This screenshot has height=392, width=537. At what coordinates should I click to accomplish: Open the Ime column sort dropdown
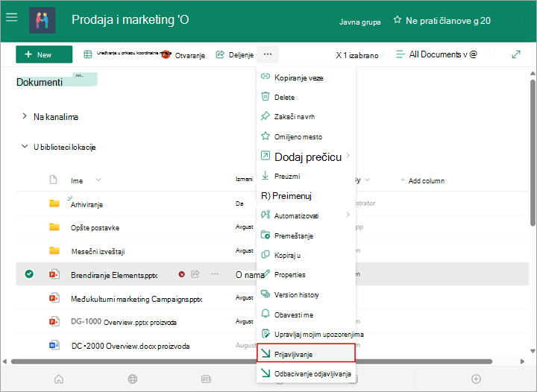[98, 180]
